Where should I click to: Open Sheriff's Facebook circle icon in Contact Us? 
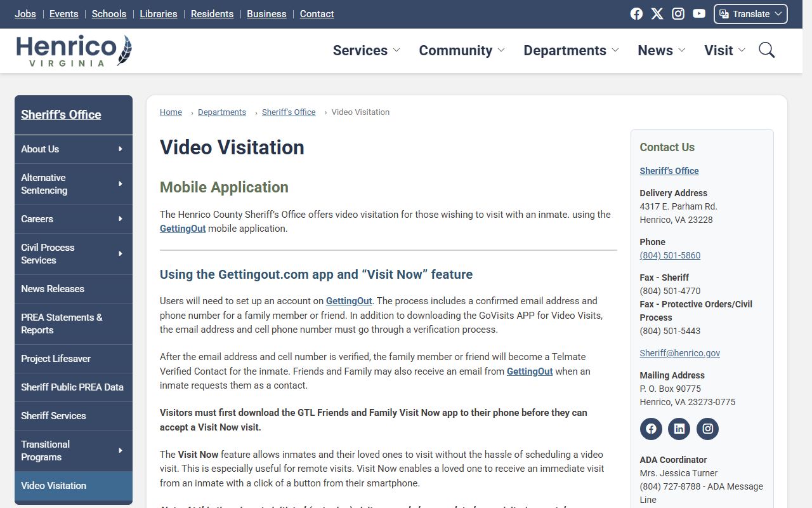651,429
